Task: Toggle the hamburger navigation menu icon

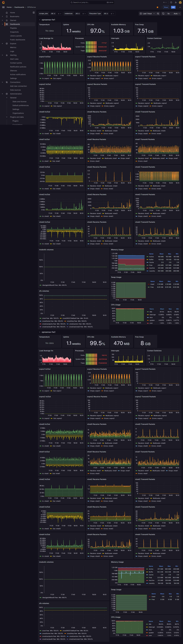Action: [x=3, y=7]
